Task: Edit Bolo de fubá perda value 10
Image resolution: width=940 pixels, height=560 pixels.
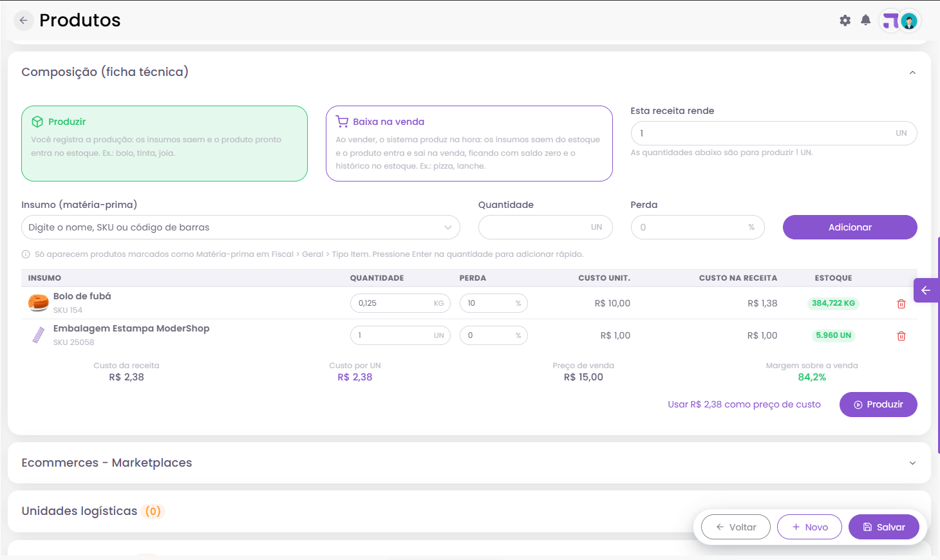Action: 494,303
